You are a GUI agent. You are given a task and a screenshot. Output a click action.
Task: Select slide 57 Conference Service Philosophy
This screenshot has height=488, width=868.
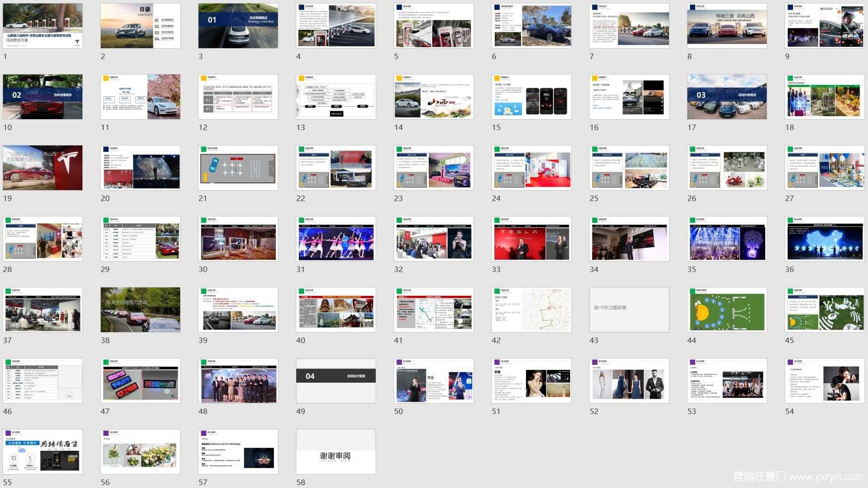tap(238, 452)
